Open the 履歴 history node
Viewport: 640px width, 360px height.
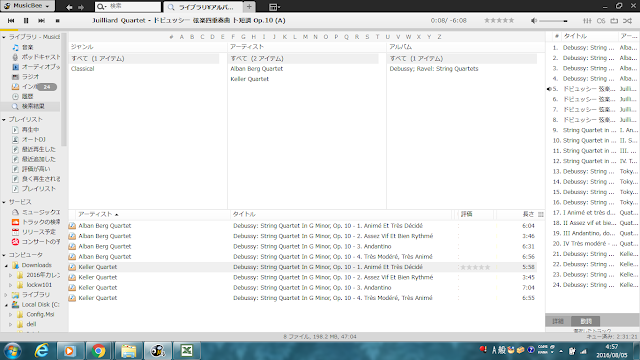pyautogui.click(x=22, y=96)
